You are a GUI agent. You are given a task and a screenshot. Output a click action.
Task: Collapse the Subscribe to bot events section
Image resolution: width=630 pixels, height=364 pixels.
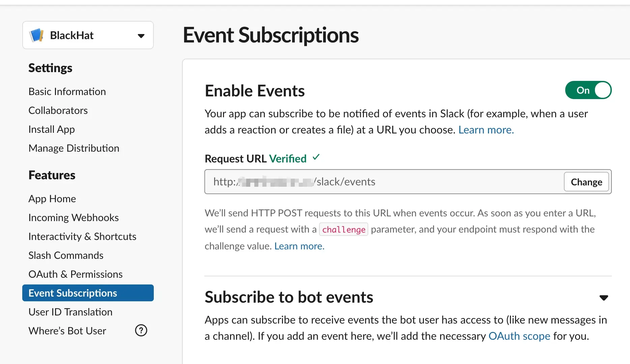click(x=604, y=298)
